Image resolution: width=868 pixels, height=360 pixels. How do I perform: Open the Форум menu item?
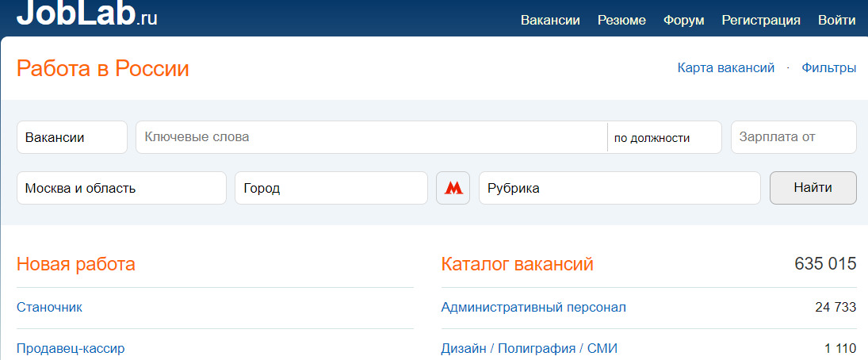tap(683, 20)
